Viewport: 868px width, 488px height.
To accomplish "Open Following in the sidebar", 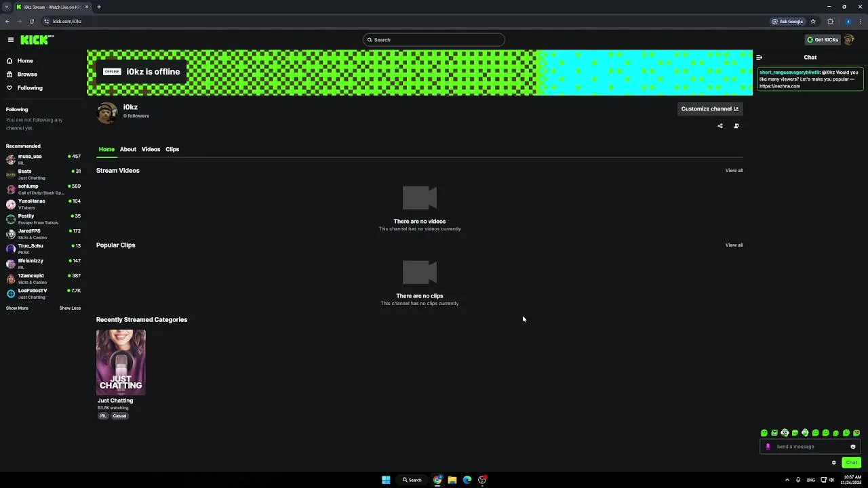I will click(x=30, y=88).
